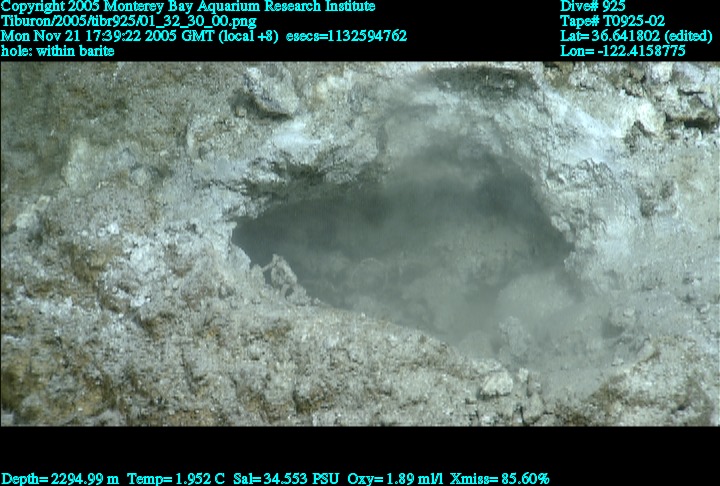Select the latitude "Lat= 36.641802 (edited)"
The width and height of the screenshot is (720, 486).
pos(636,36)
